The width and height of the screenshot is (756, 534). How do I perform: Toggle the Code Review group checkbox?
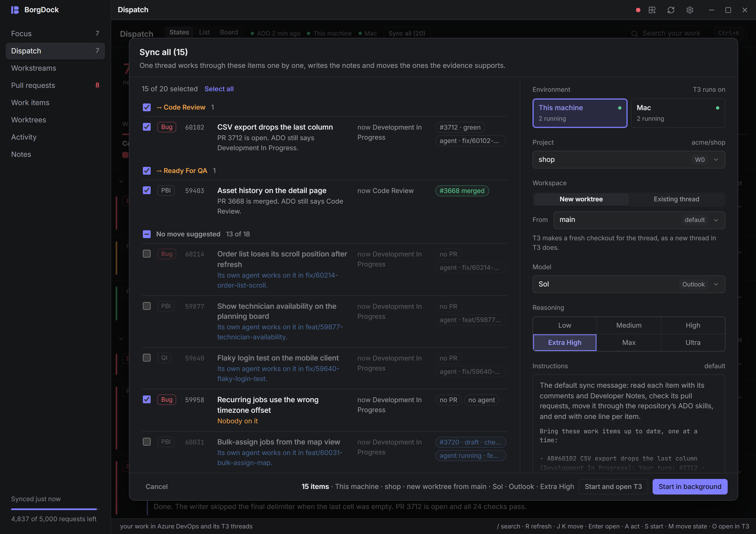pyautogui.click(x=146, y=107)
